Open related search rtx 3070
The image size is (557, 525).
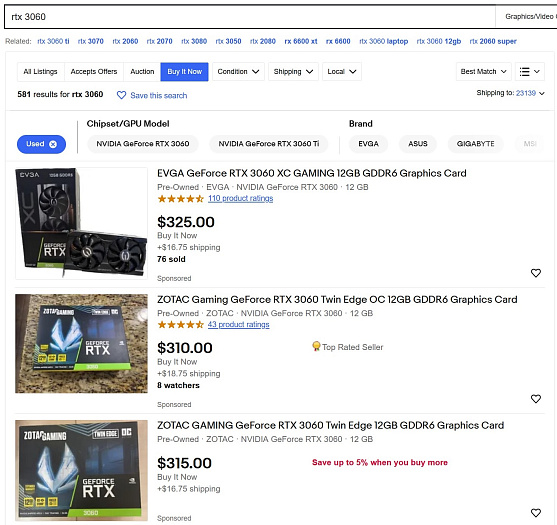coord(91,41)
